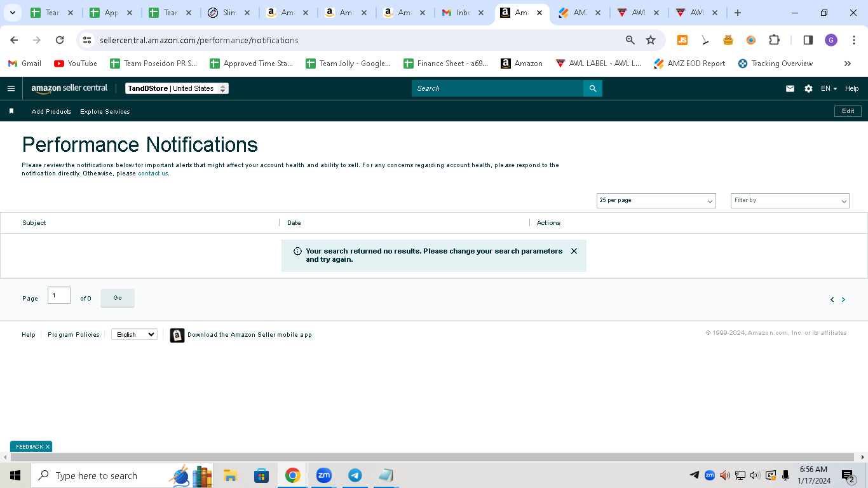Click the browser address bar URL
This screenshot has height=488, width=868.
pos(199,40)
